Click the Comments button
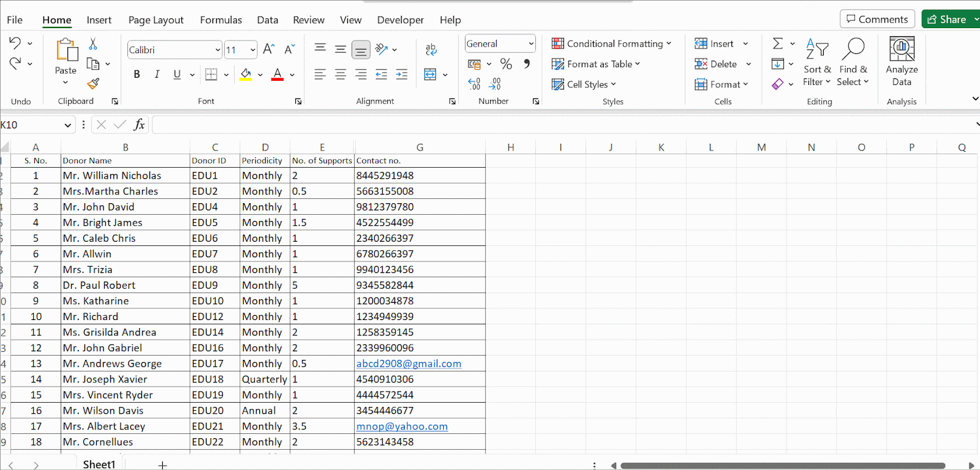This screenshot has height=470, width=980. point(877,20)
